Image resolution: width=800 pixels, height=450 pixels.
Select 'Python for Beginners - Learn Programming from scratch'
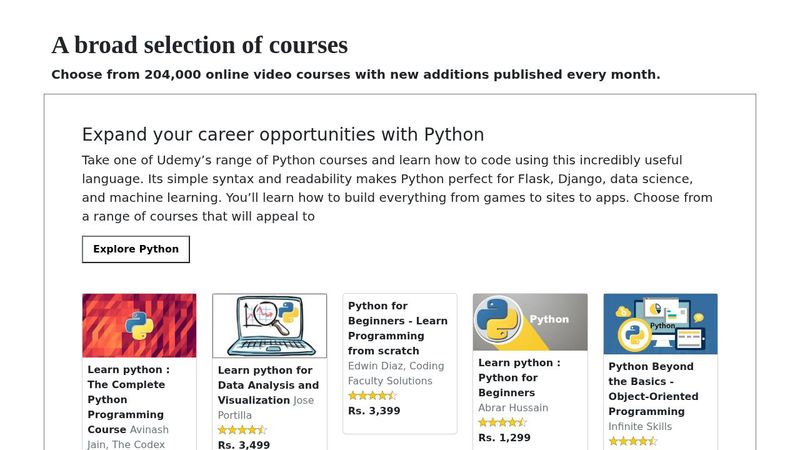397,328
